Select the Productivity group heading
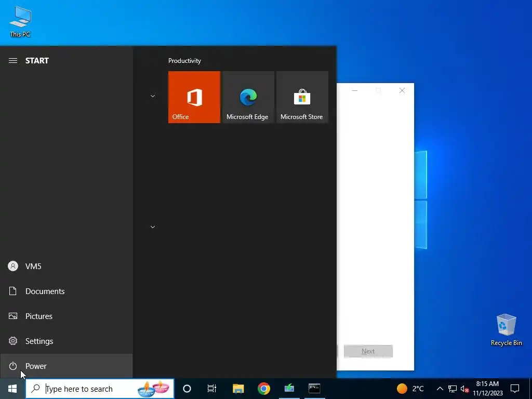 point(184,61)
